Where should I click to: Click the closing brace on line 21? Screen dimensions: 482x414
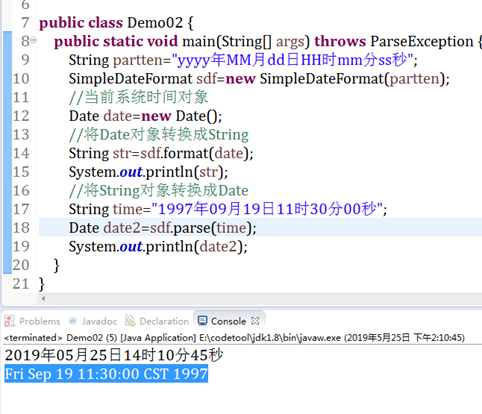coord(42,284)
